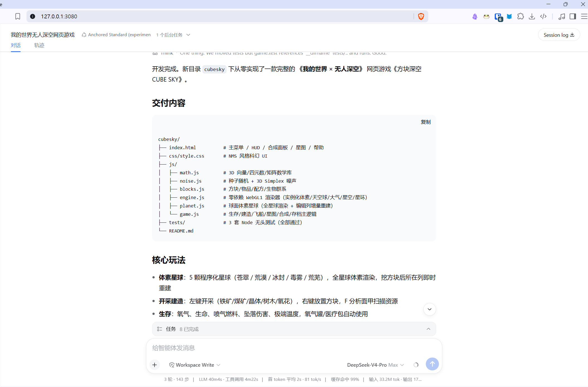Click the 核心玩法 heading
This screenshot has width=588, height=387.
[169, 260]
